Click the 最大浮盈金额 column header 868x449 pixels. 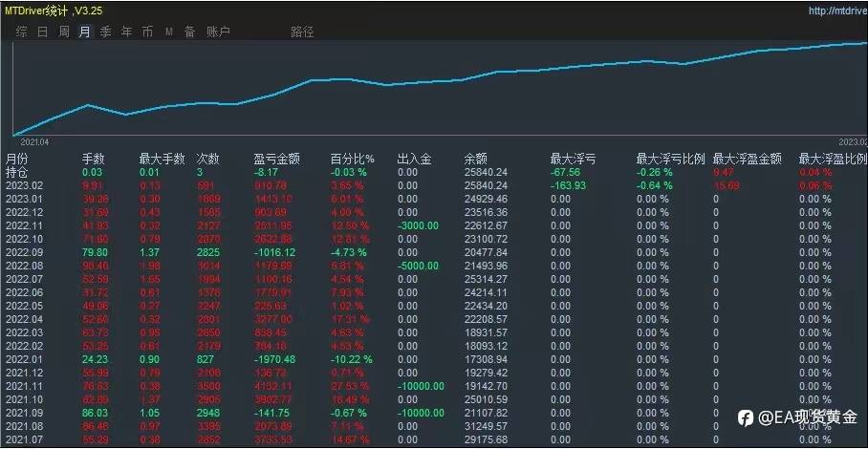(748, 160)
